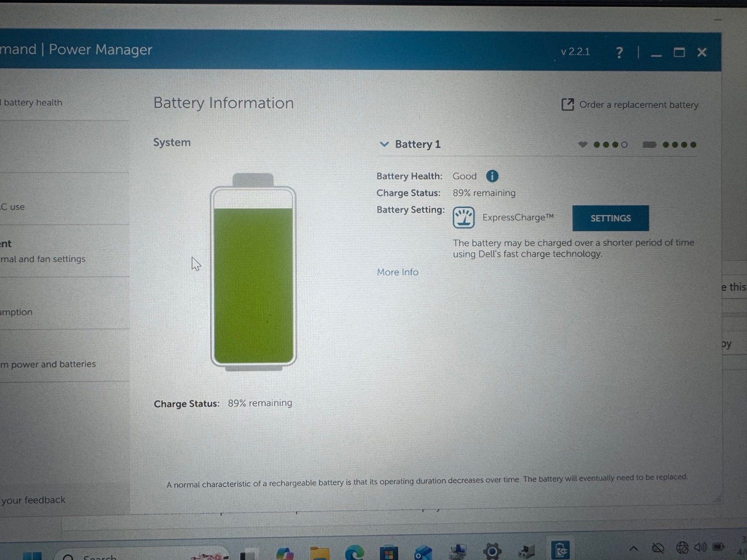747x560 pixels.
Task: Click the battery tray icon
Action: pos(719,546)
